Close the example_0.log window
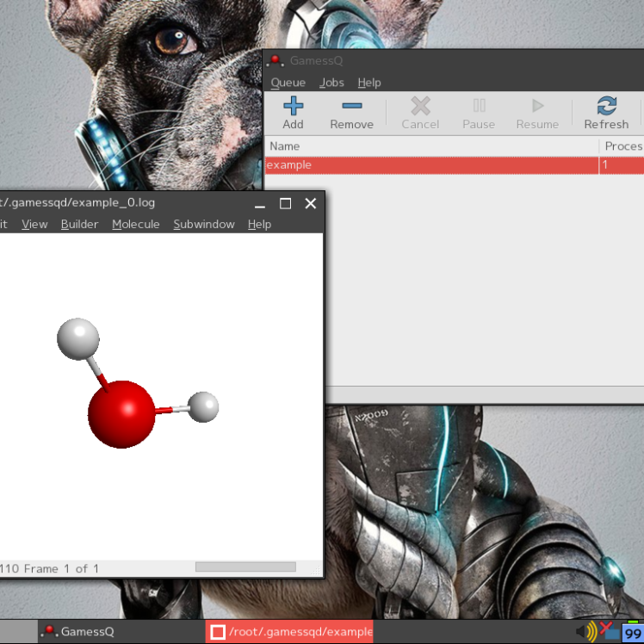This screenshot has height=644, width=644. pos(311,204)
